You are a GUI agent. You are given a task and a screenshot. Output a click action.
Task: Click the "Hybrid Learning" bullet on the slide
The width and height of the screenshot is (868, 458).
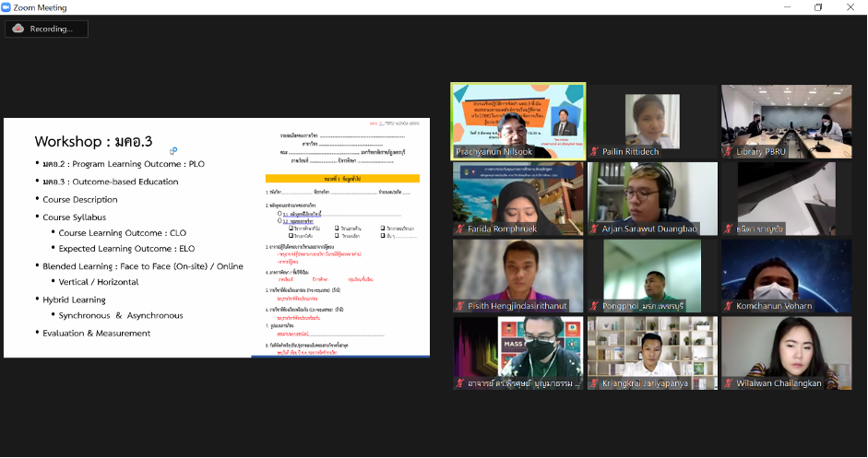pyautogui.click(x=74, y=299)
